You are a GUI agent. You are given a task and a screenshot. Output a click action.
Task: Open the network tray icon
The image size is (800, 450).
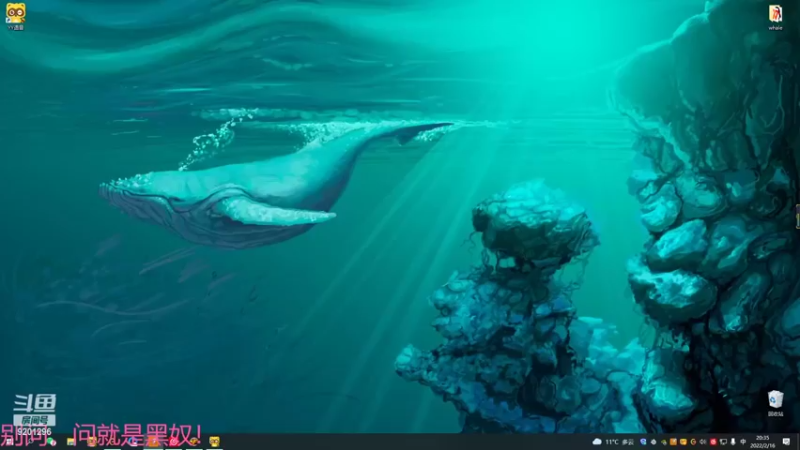(723, 442)
